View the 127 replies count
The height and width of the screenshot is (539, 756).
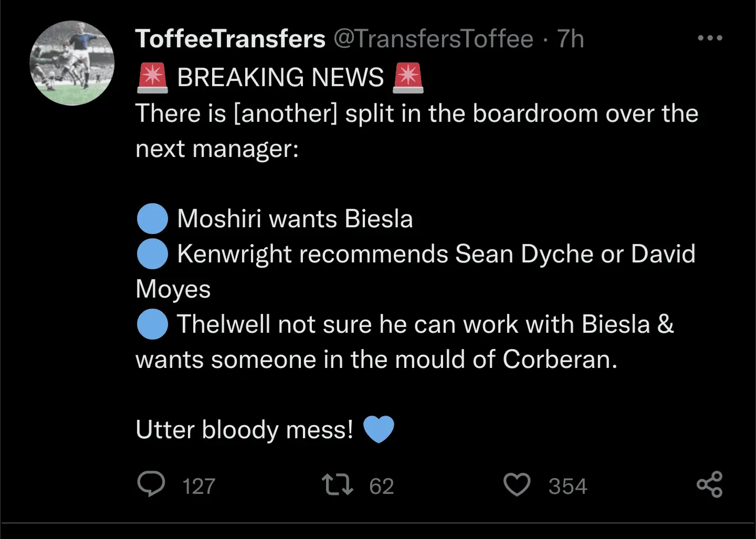(198, 487)
